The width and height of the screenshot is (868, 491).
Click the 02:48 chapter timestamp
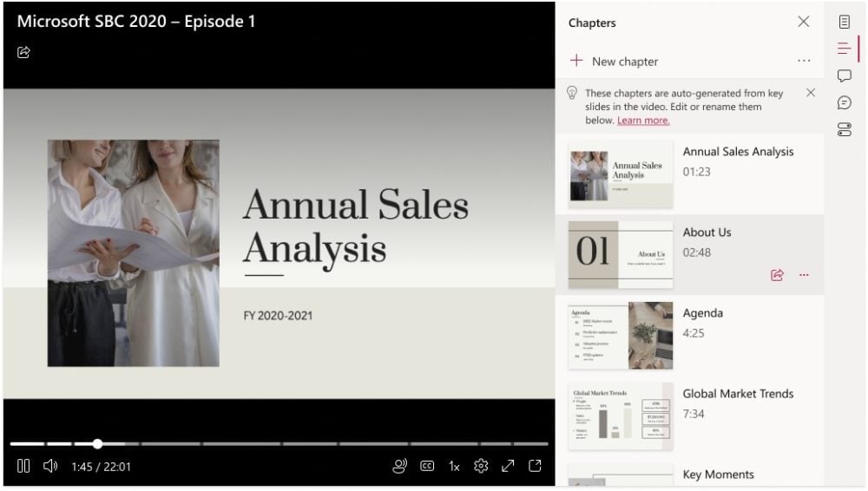point(696,252)
